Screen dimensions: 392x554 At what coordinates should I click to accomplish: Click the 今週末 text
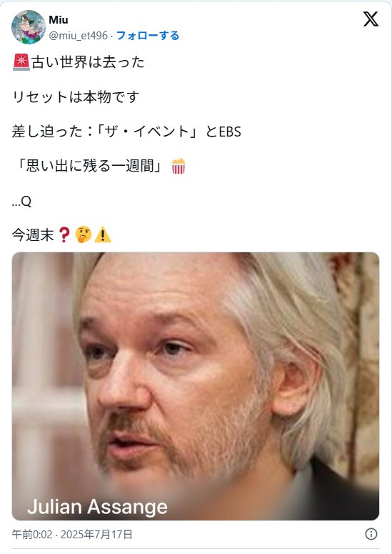pyautogui.click(x=33, y=235)
